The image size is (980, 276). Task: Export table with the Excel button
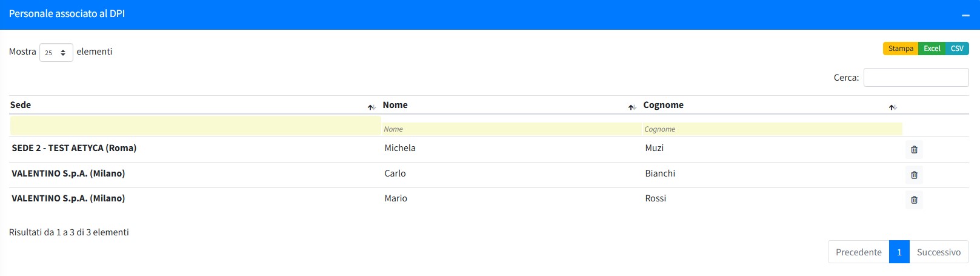pyautogui.click(x=932, y=49)
